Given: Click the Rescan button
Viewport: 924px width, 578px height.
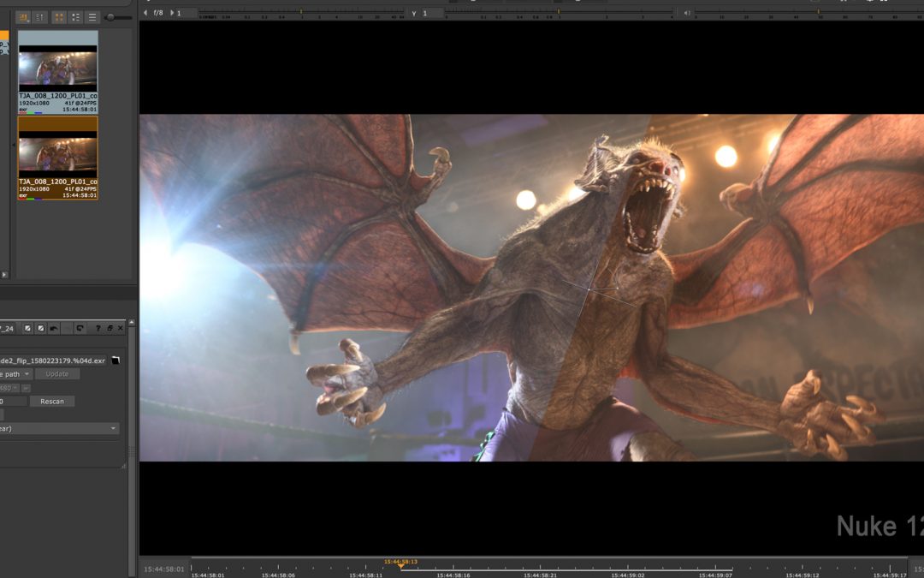Looking at the screenshot, I should [52, 402].
